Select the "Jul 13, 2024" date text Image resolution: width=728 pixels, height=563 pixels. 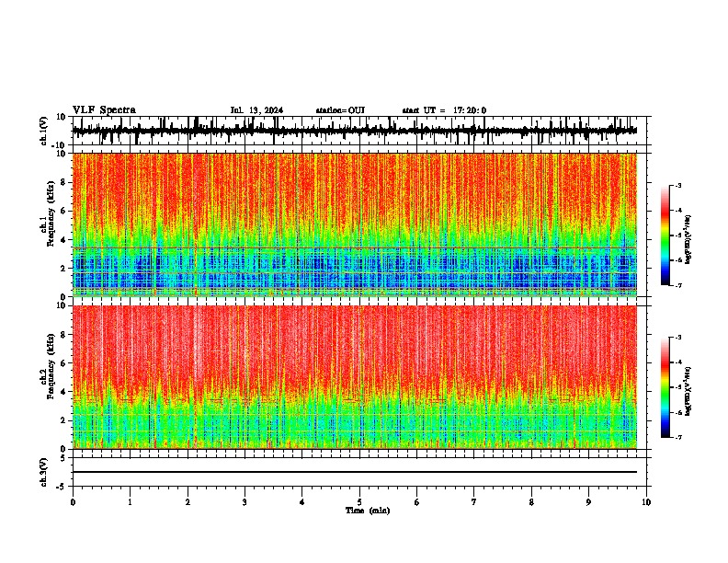(x=256, y=110)
